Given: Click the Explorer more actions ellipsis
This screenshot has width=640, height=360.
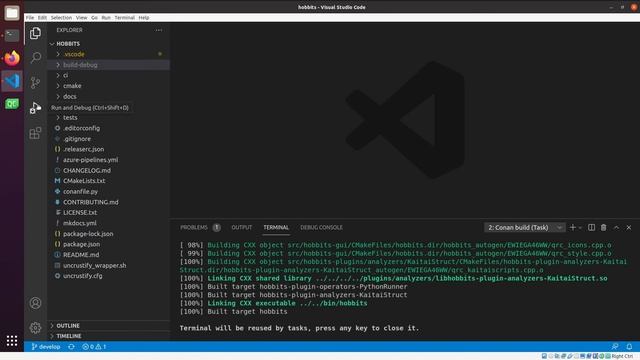Looking at the screenshot, I should [x=159, y=30].
